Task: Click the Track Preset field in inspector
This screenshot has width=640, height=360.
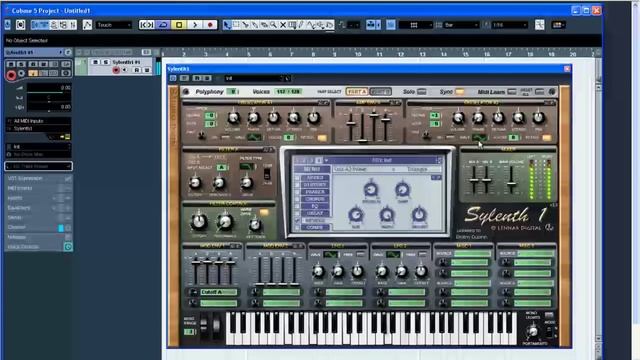Action: [x=38, y=166]
